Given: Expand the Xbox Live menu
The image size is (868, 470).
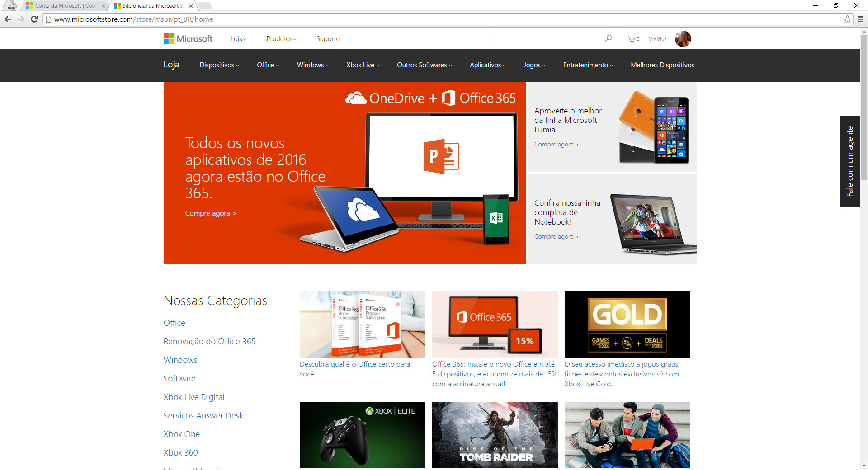Looking at the screenshot, I should (x=363, y=65).
